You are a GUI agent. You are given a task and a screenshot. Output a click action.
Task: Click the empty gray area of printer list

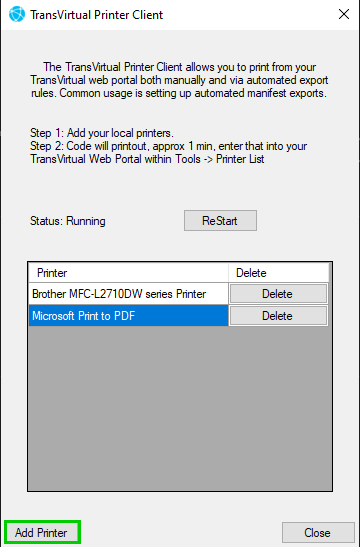tap(180, 408)
